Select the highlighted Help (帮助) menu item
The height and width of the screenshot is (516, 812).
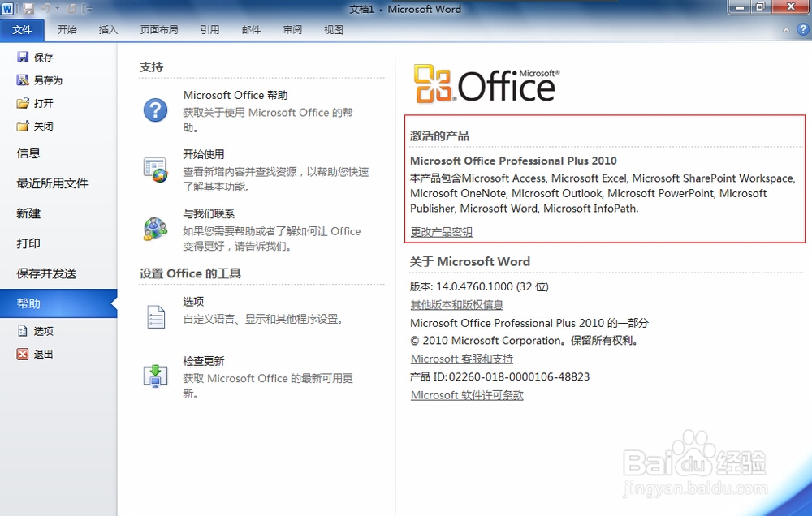pyautogui.click(x=58, y=303)
